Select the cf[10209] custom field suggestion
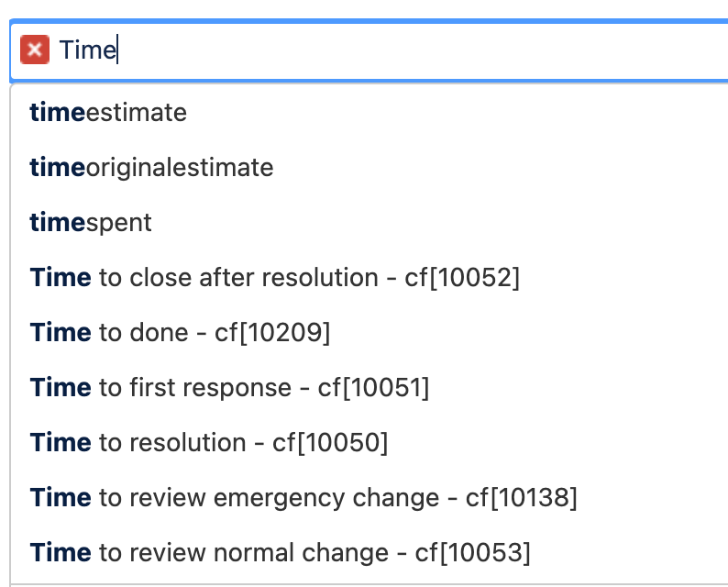This screenshot has width=728, height=587. [272, 333]
